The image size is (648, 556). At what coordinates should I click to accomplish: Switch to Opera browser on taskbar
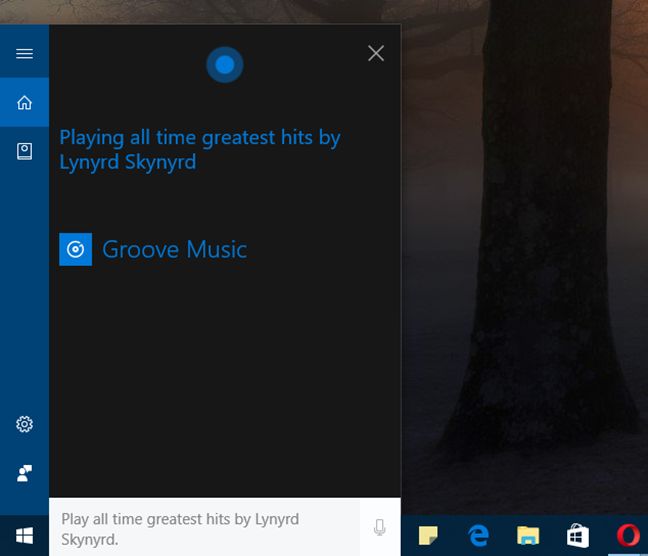[x=628, y=535]
